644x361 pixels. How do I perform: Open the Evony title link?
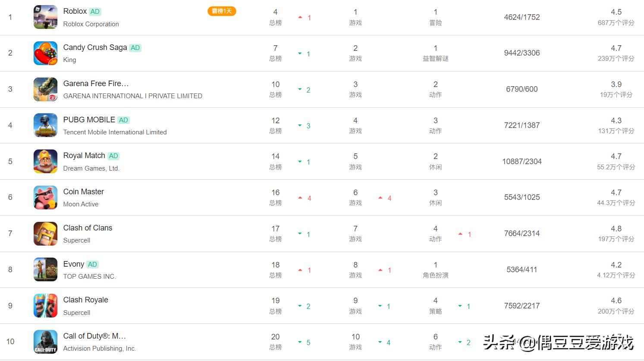[74, 264]
